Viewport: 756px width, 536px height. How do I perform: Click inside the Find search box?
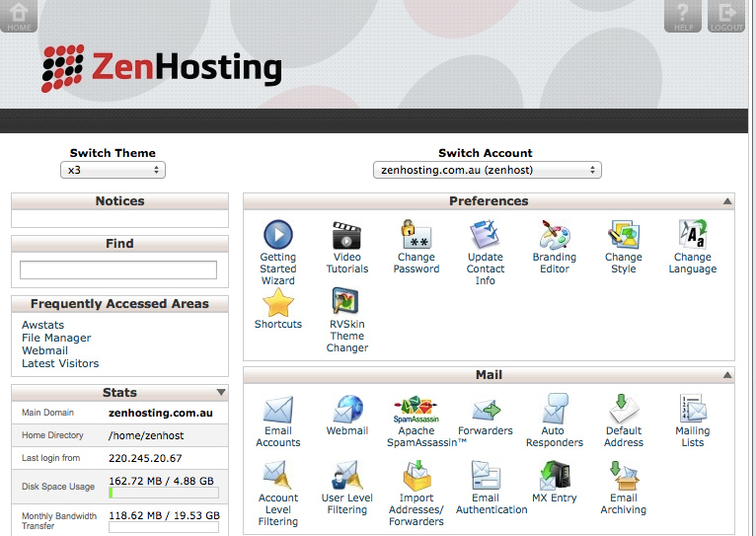pyautogui.click(x=118, y=269)
